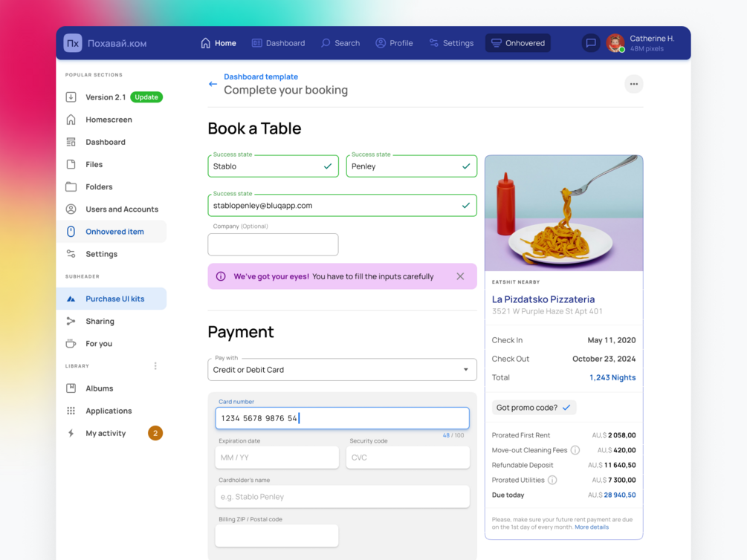This screenshot has width=747, height=560.
Task: Open the Profile tab in top navigation
Action: pos(395,43)
